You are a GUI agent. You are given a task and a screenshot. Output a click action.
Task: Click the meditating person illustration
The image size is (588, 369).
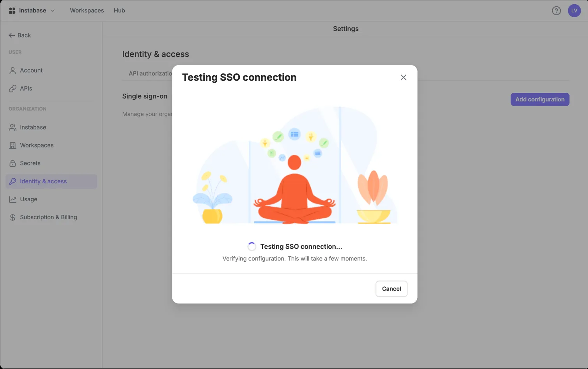[294, 189]
